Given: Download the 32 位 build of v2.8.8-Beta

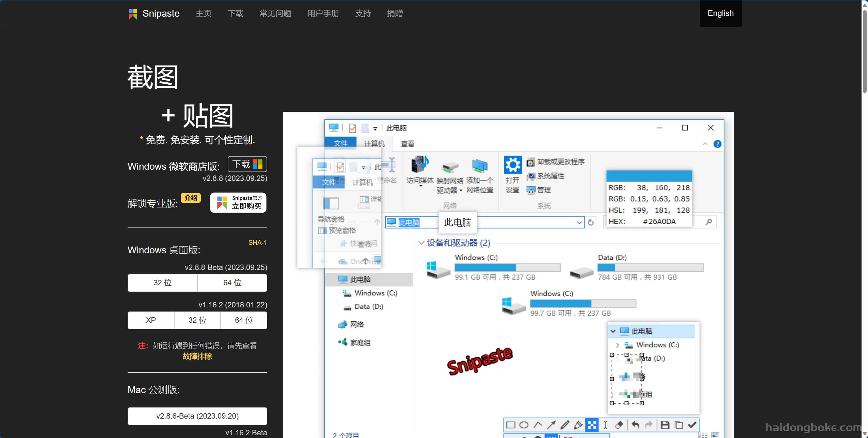Looking at the screenshot, I should tap(162, 283).
